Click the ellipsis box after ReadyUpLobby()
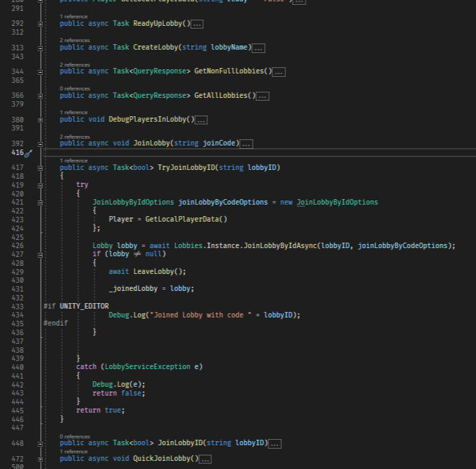476x469 pixels. coord(198,24)
